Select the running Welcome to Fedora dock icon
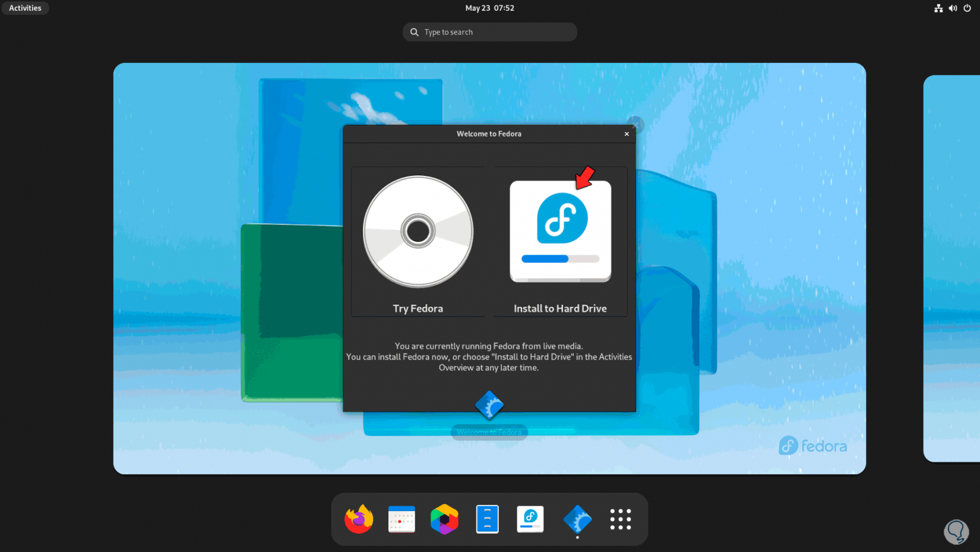The height and width of the screenshot is (552, 980). (x=577, y=519)
